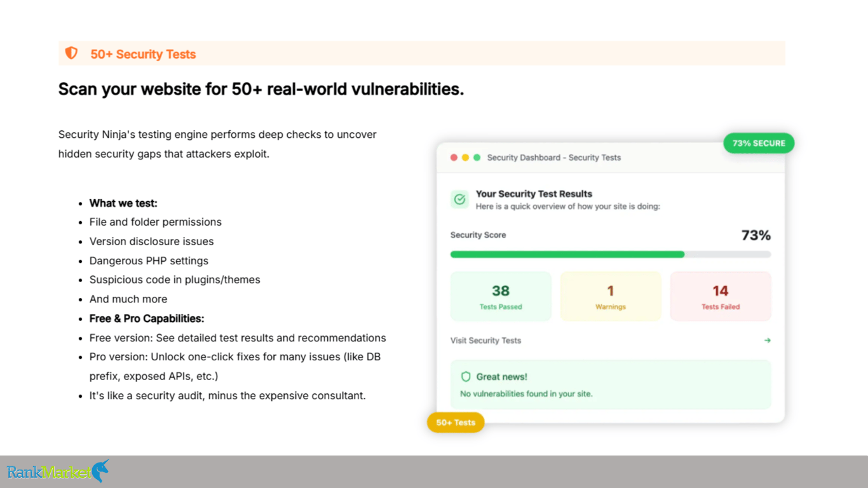
Task: Click the headline Scan your website for 50+ real-world vulnerabilities
Action: 261,89
